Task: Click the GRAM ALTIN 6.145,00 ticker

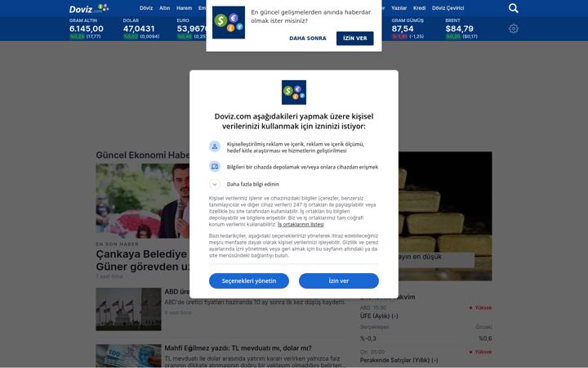Action: 87,29
